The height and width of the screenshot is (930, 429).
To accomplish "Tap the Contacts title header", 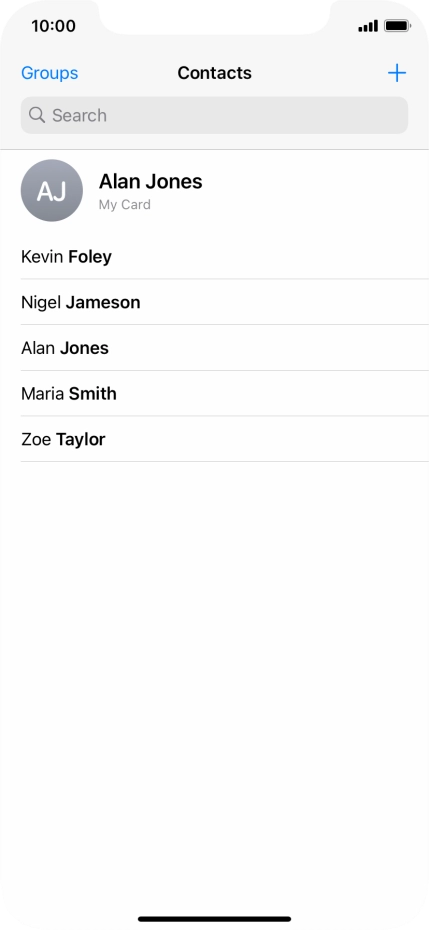I will (214, 73).
